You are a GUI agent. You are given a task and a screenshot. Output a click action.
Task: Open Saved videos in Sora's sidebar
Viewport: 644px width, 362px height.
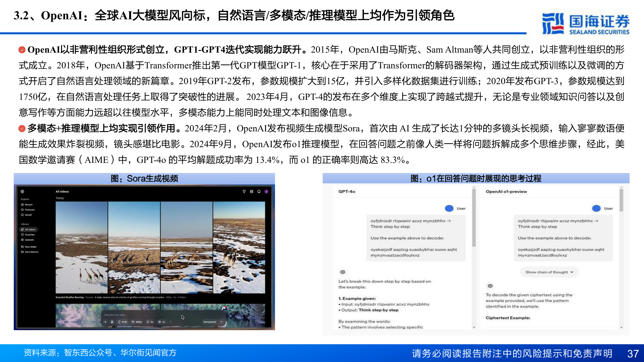[x=26, y=215]
